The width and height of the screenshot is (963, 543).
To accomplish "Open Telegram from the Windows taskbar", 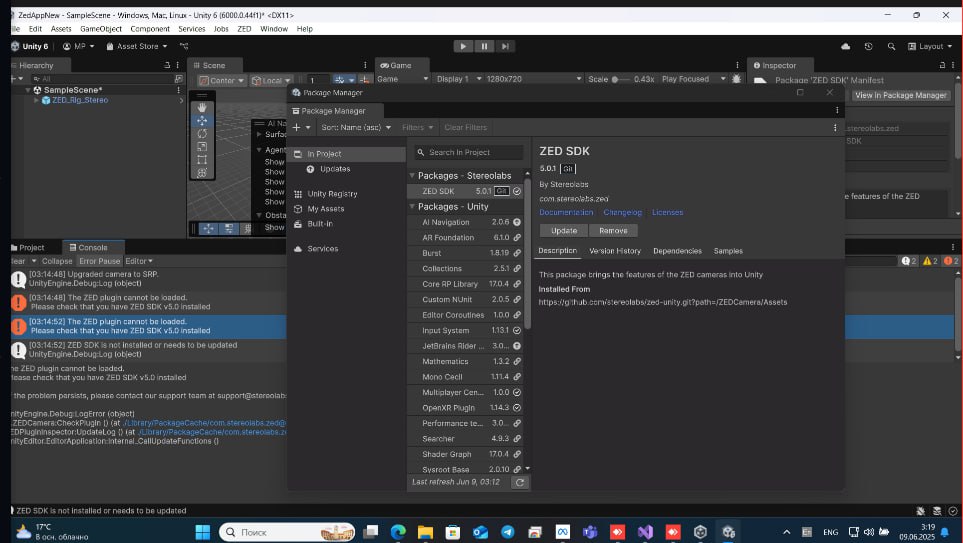I will pos(507,532).
